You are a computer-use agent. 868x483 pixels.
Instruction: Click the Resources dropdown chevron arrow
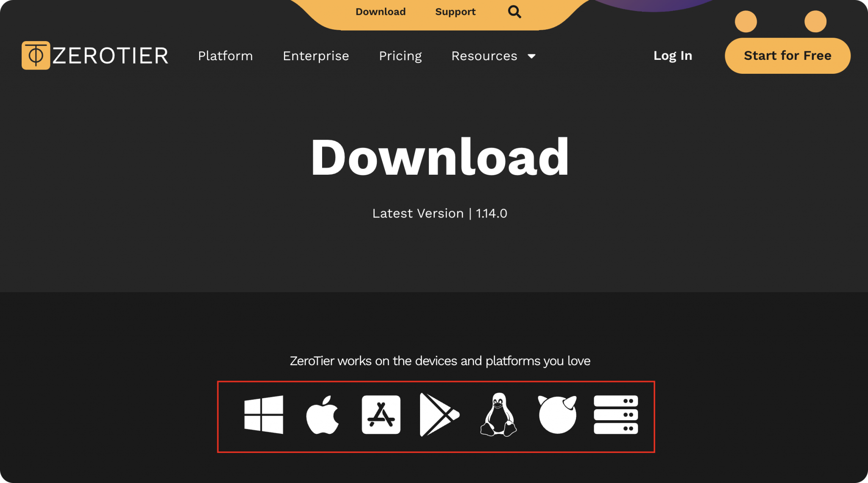(532, 56)
